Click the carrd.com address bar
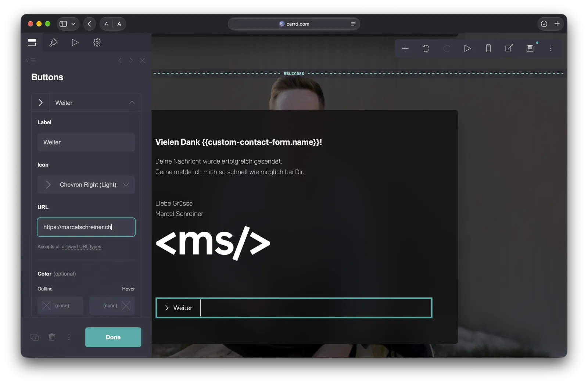588x385 pixels. tap(294, 24)
